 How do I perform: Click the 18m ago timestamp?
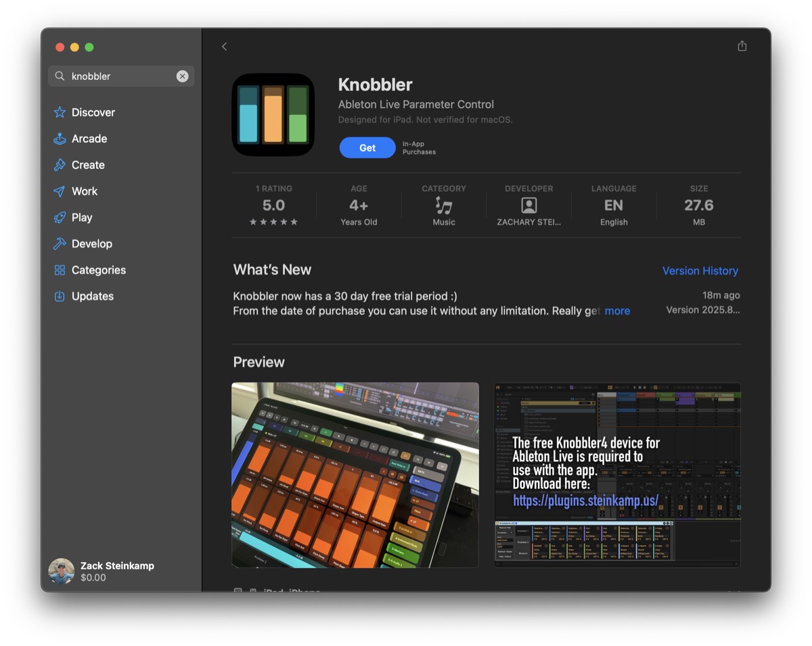pyautogui.click(x=721, y=296)
